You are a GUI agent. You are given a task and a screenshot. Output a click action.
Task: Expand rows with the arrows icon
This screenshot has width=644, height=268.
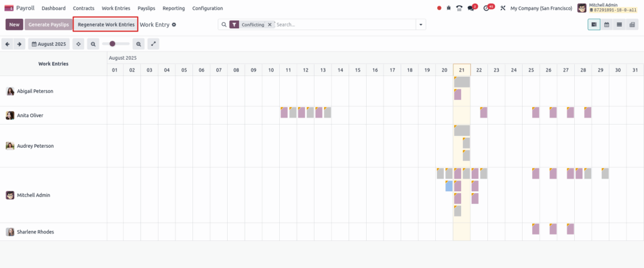tap(153, 44)
